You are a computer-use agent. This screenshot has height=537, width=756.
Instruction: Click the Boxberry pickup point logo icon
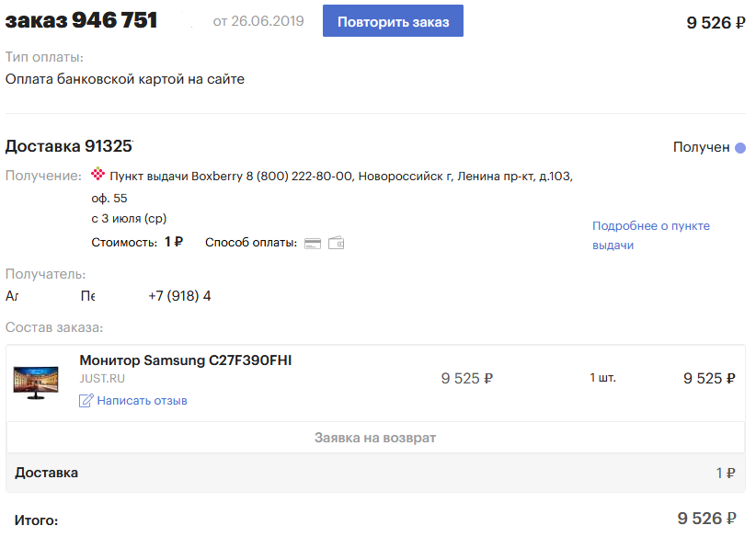coord(97,174)
